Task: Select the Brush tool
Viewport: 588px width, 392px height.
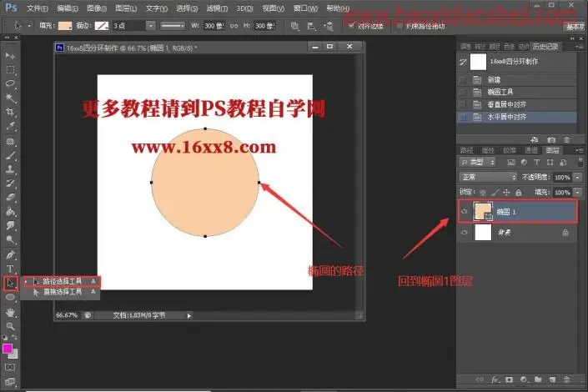Action: tap(10, 155)
